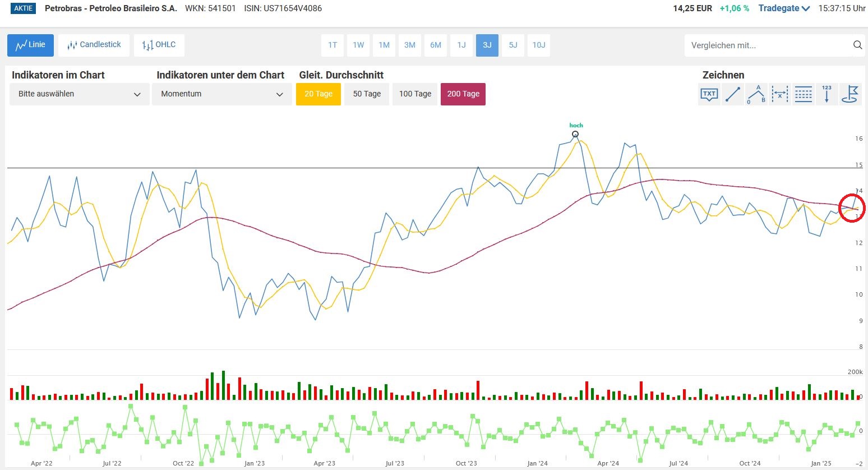The width and height of the screenshot is (868, 470).
Task: Turn on the 100 Tage moving average
Action: [x=415, y=94]
